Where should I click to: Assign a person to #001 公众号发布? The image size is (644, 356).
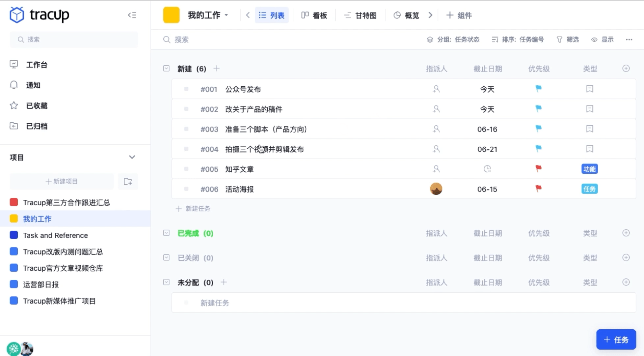pos(436,89)
